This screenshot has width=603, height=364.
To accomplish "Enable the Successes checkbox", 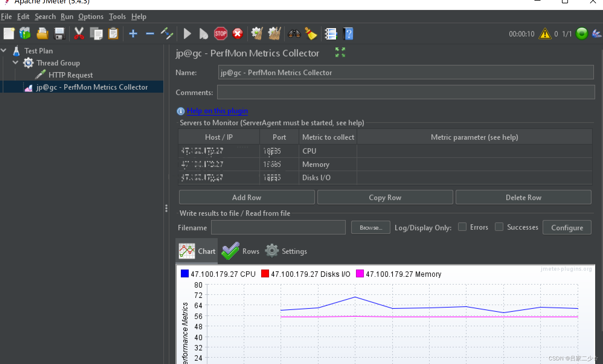I will click(499, 227).
